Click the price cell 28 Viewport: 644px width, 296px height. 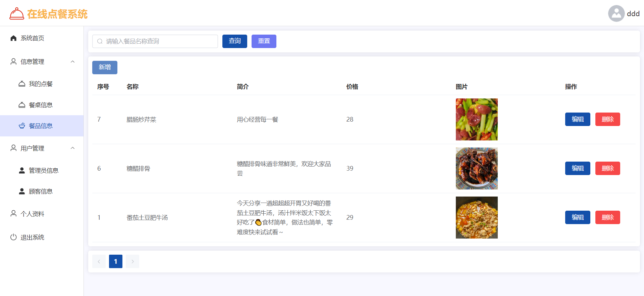[x=350, y=120]
